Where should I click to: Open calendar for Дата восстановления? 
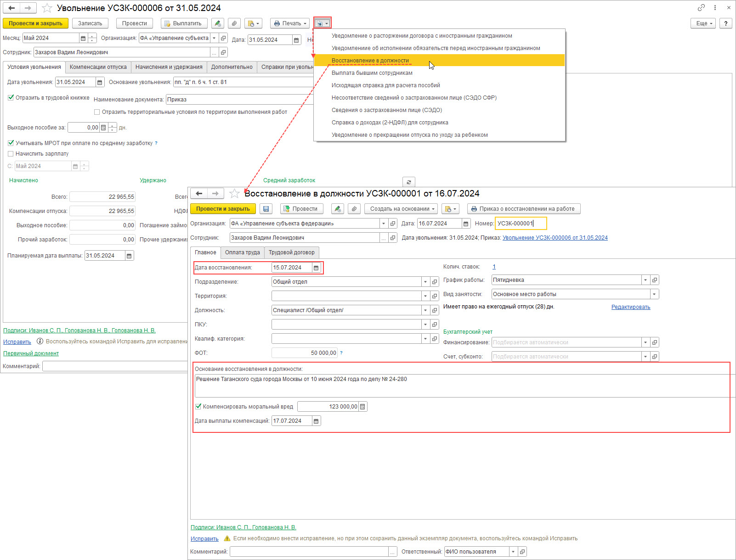click(316, 268)
